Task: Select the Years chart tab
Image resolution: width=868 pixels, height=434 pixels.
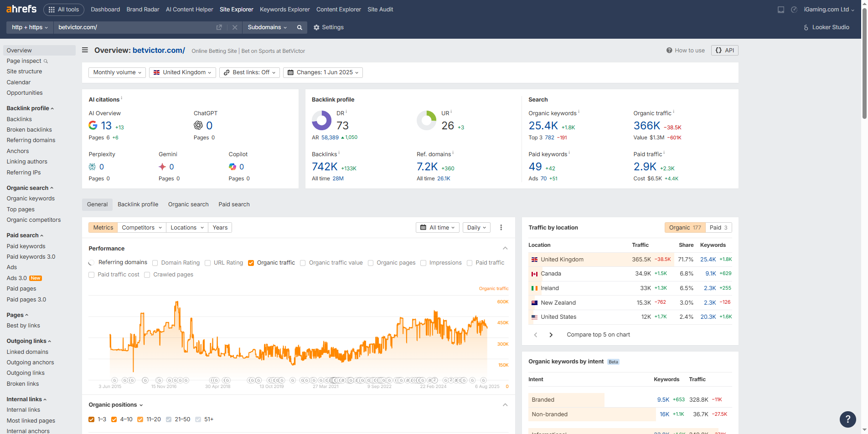Action: pos(220,228)
